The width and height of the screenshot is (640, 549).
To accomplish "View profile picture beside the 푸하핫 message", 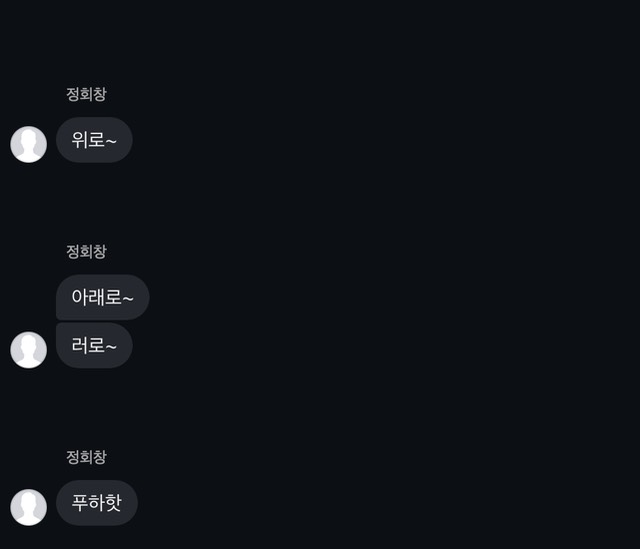I will [29, 507].
